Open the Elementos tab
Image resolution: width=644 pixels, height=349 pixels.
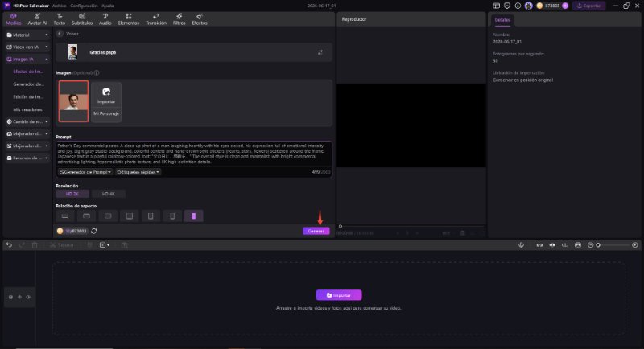coord(129,19)
